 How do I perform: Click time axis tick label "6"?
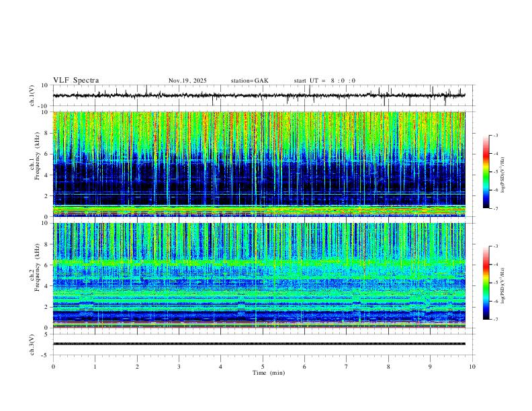(304, 367)
